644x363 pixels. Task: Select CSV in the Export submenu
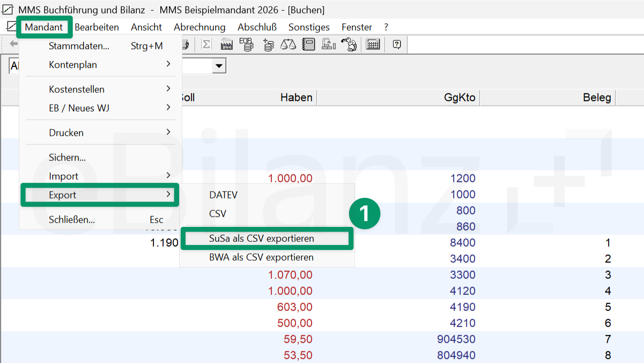point(267,214)
